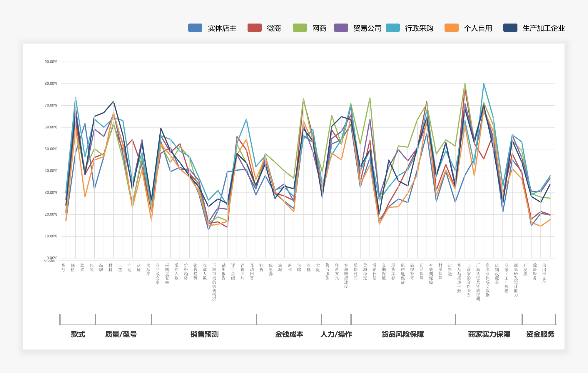588x373 pixels.
Task: Click the 金钱成本 category label
Action: click(289, 334)
